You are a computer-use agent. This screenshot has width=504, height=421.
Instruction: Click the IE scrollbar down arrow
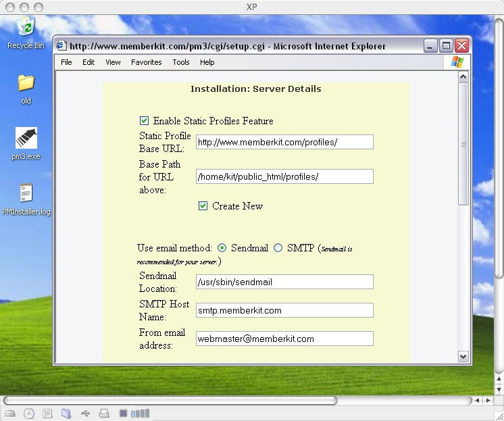point(463,356)
